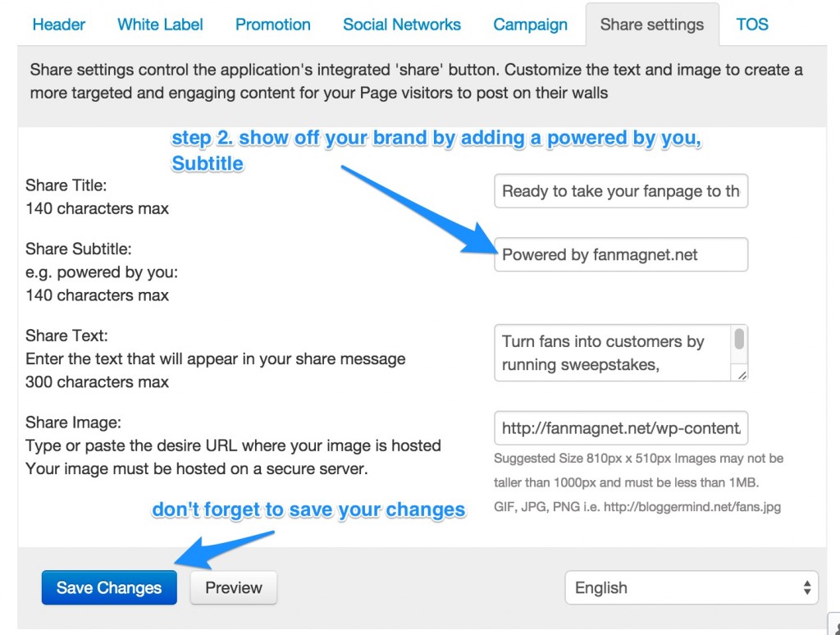The width and height of the screenshot is (840, 635).
Task: Open the Header tab
Action: (59, 25)
